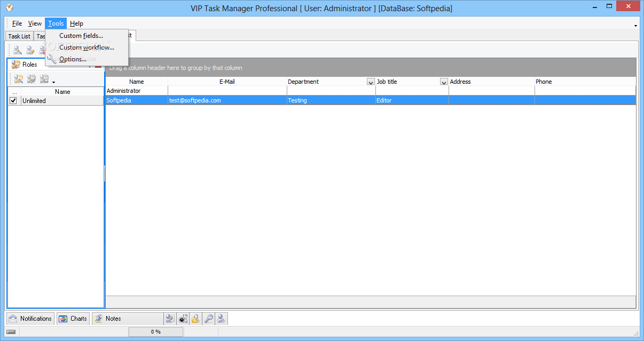644x341 pixels.
Task: Sort by the Name column header in user grid
Action: [137, 82]
